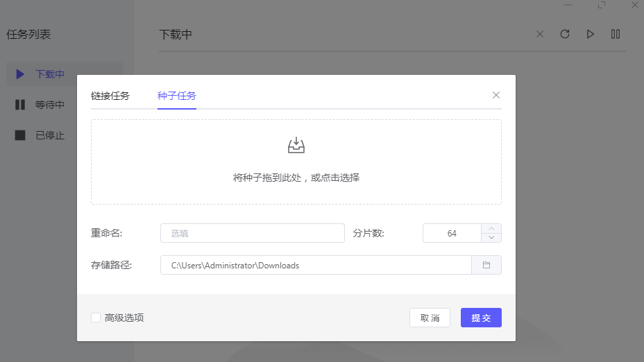Click the 将种子拖到此处，或点击选择 text
644x362 pixels.
point(296,178)
